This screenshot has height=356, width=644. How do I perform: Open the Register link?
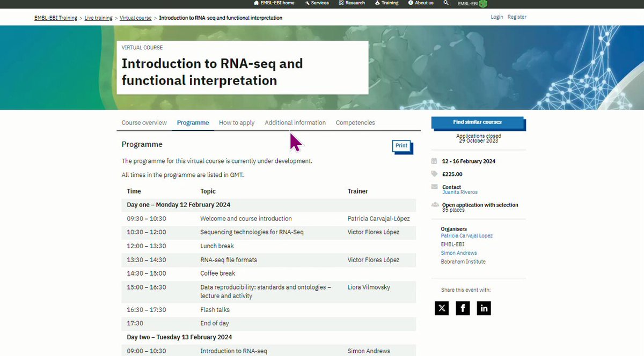click(517, 17)
